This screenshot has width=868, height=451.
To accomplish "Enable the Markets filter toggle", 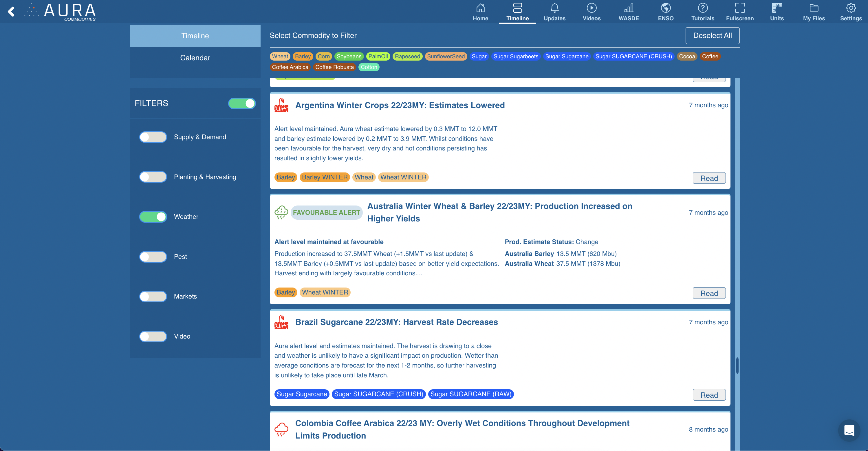I will click(153, 297).
